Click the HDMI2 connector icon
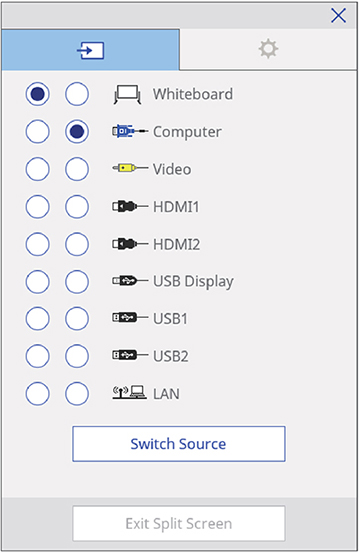 coord(129,243)
